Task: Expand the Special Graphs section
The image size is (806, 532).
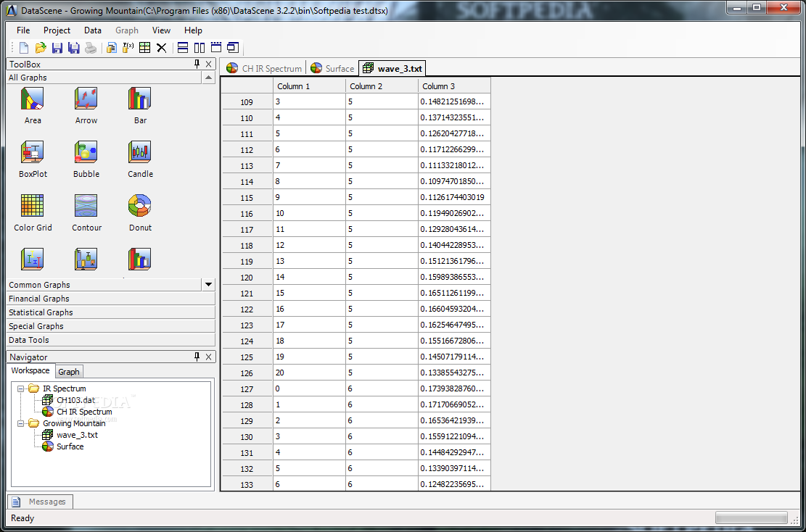Action: click(110, 326)
